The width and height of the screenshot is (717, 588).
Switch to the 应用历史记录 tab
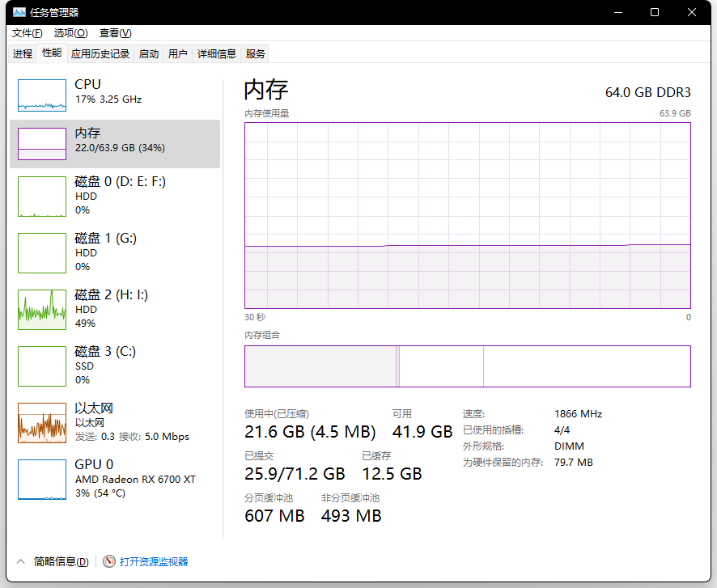(100, 54)
